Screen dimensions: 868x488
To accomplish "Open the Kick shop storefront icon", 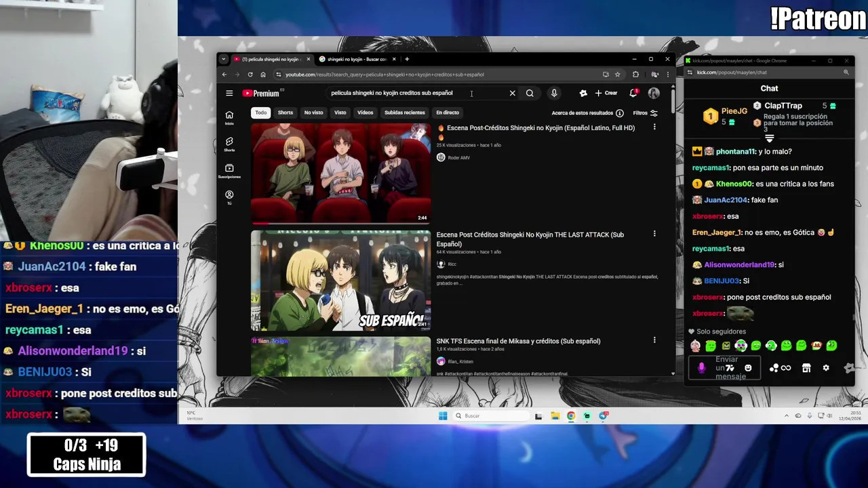I will [806, 368].
